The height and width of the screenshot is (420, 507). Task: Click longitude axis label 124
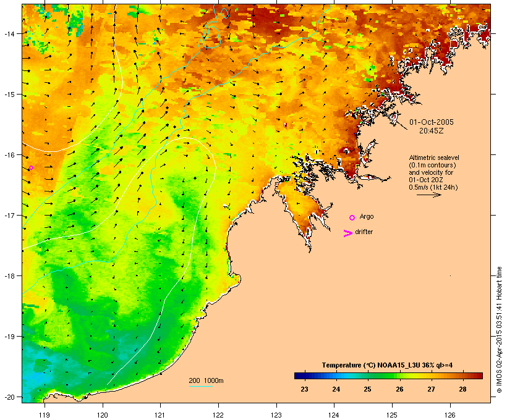[x=334, y=414]
